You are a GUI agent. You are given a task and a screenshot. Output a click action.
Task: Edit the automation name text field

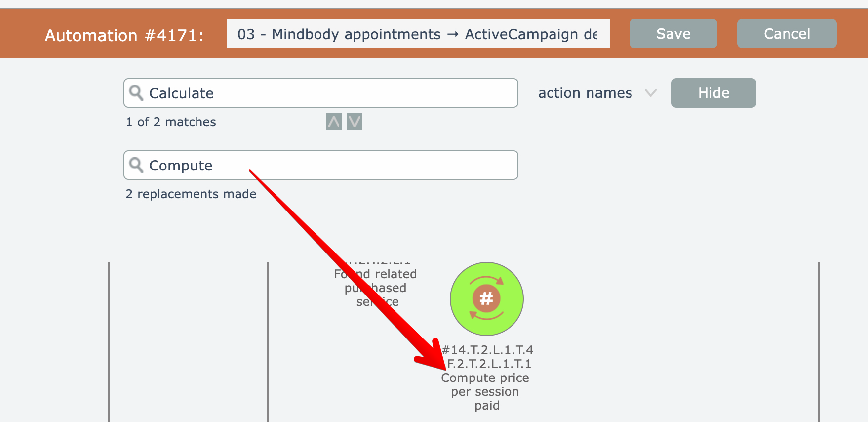[417, 34]
